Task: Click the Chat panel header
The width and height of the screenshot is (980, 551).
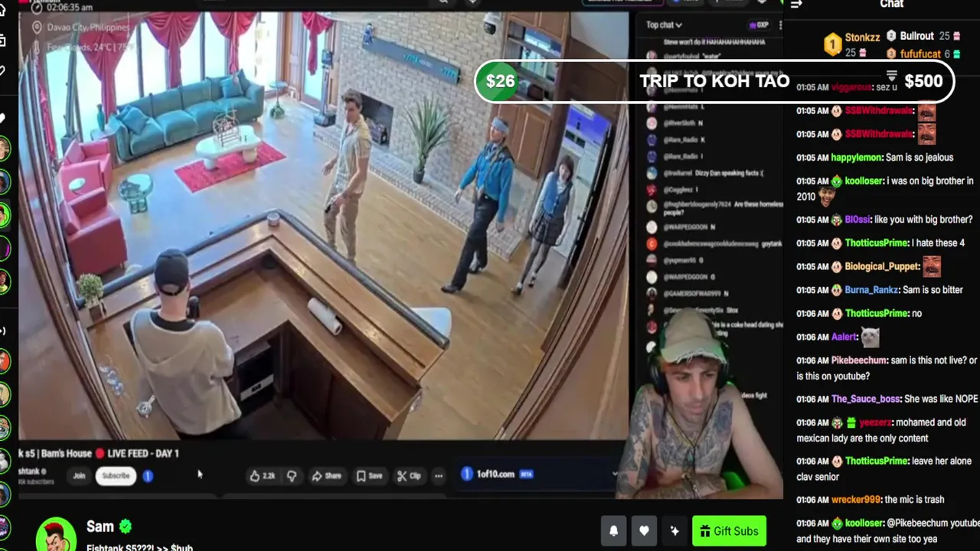Action: point(891,5)
